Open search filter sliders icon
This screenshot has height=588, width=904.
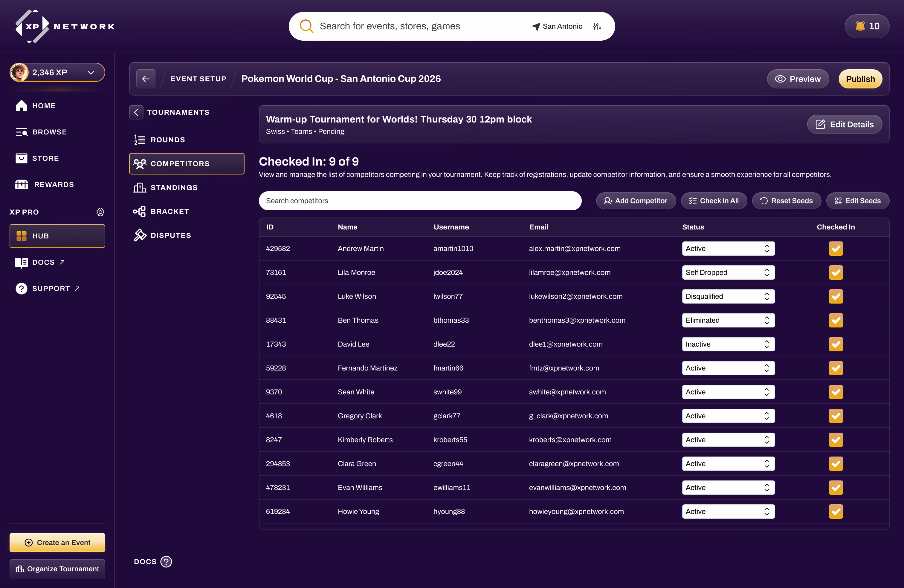(x=597, y=26)
